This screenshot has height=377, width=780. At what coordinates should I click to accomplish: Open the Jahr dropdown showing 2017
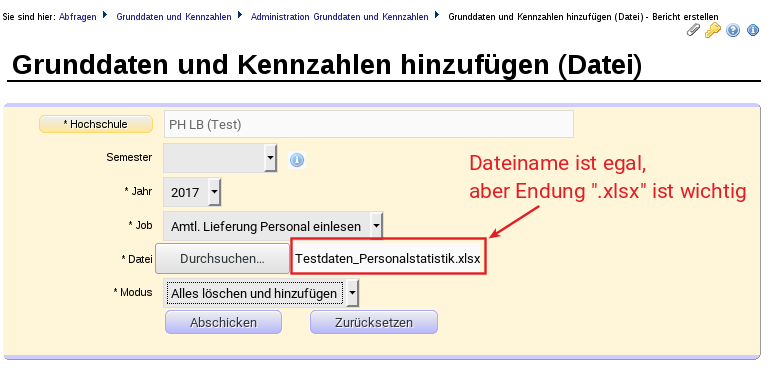click(192, 192)
